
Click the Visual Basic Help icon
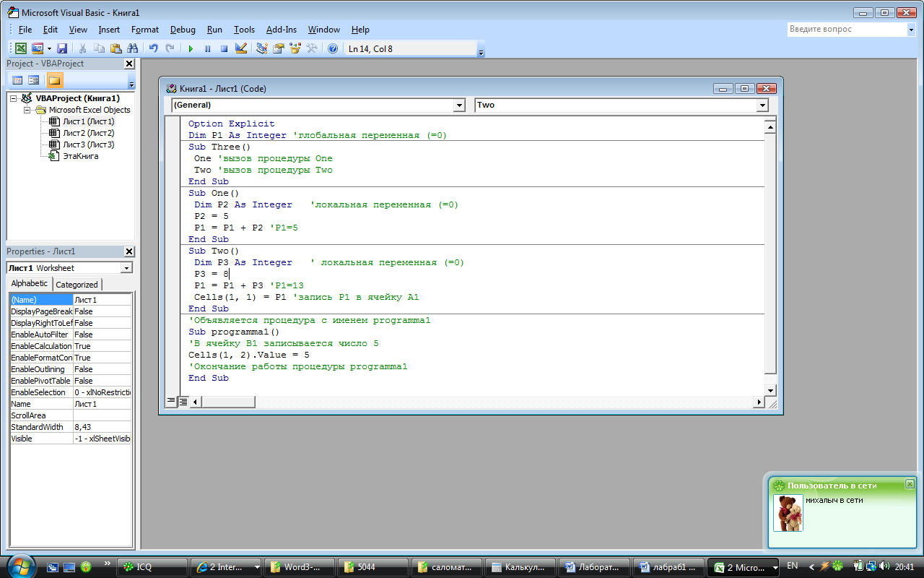(333, 48)
